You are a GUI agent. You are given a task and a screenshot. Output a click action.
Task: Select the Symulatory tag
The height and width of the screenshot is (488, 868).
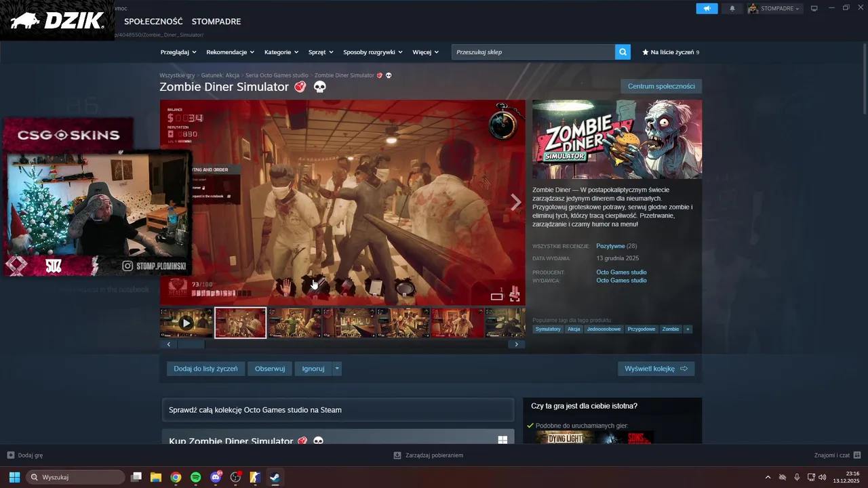click(x=548, y=329)
